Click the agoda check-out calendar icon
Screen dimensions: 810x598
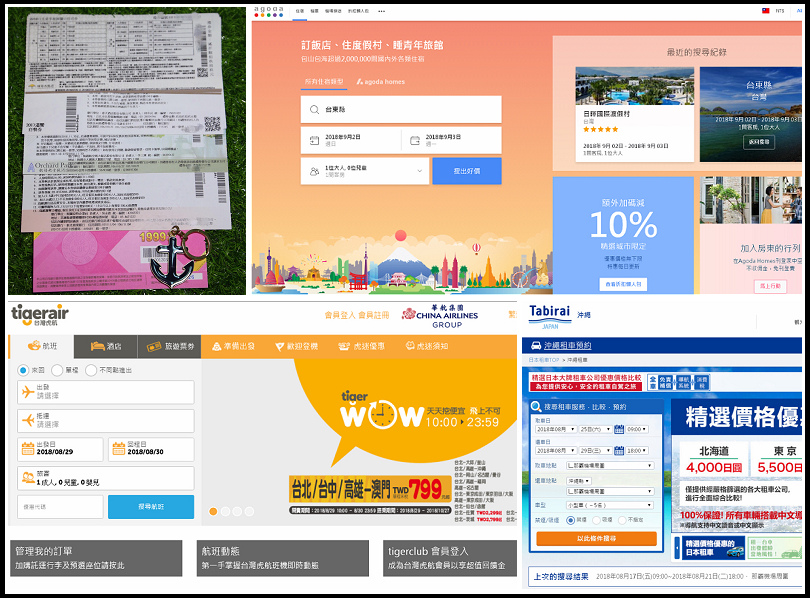click(x=414, y=140)
